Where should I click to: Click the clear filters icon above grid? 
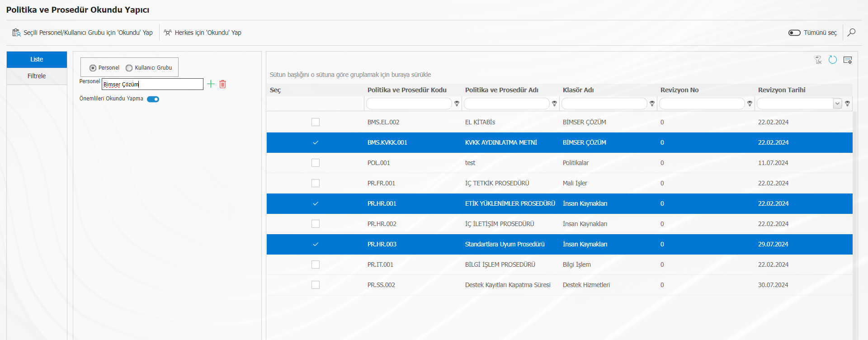(818, 60)
